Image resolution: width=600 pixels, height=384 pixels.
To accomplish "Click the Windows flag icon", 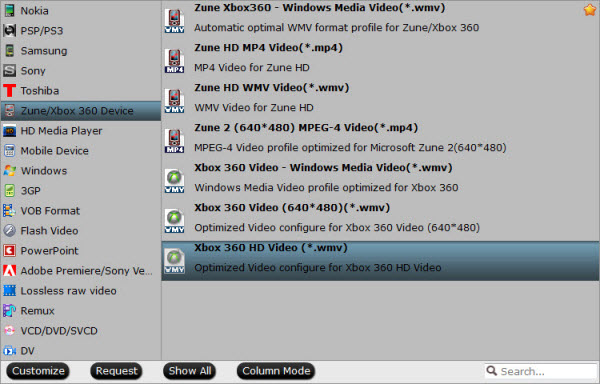I will 9,171.
